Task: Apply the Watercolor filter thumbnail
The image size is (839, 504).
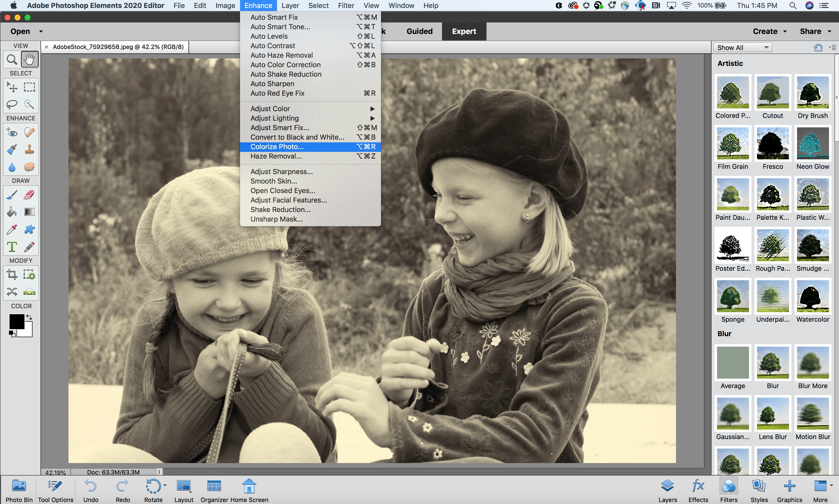Action: tap(812, 296)
